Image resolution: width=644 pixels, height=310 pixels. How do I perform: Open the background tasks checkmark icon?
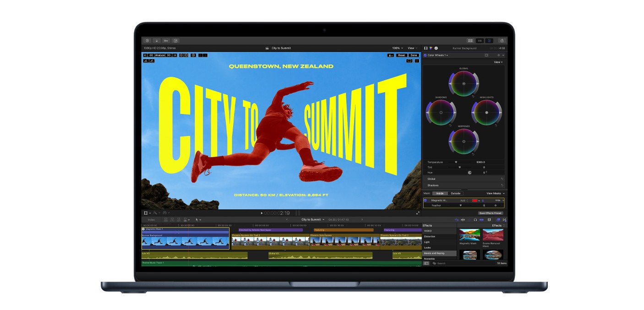tap(175, 40)
